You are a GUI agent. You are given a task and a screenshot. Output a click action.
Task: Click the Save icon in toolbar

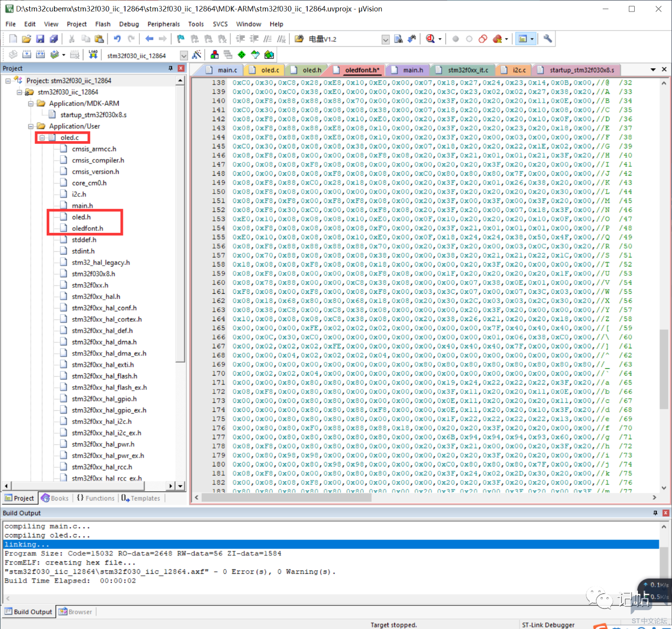click(40, 39)
